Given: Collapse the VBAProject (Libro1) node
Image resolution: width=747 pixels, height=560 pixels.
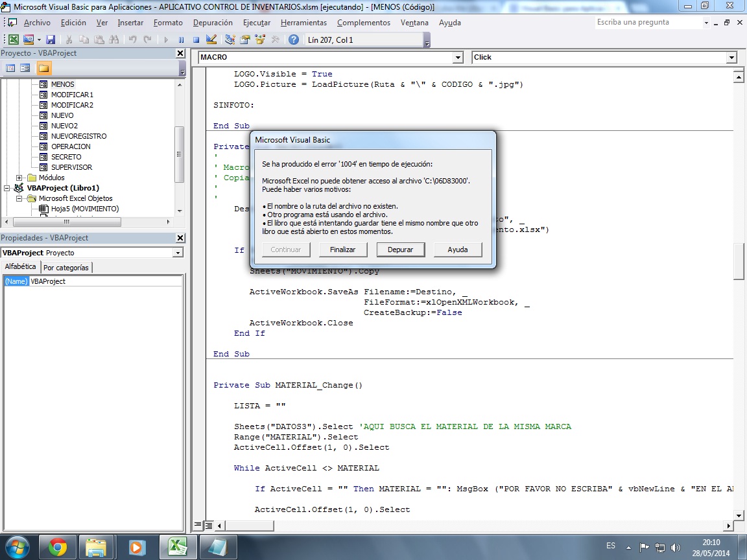Looking at the screenshot, I should click(6, 188).
